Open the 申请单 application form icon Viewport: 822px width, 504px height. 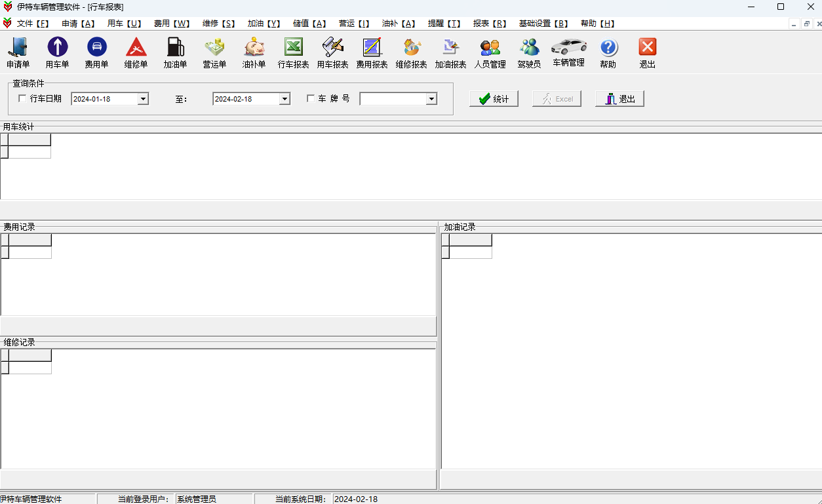(18, 53)
